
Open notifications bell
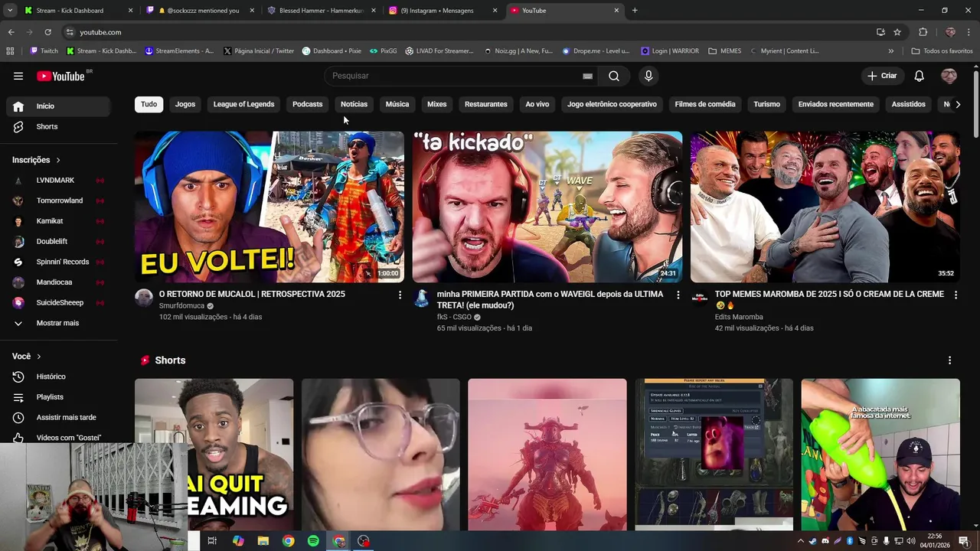[919, 76]
